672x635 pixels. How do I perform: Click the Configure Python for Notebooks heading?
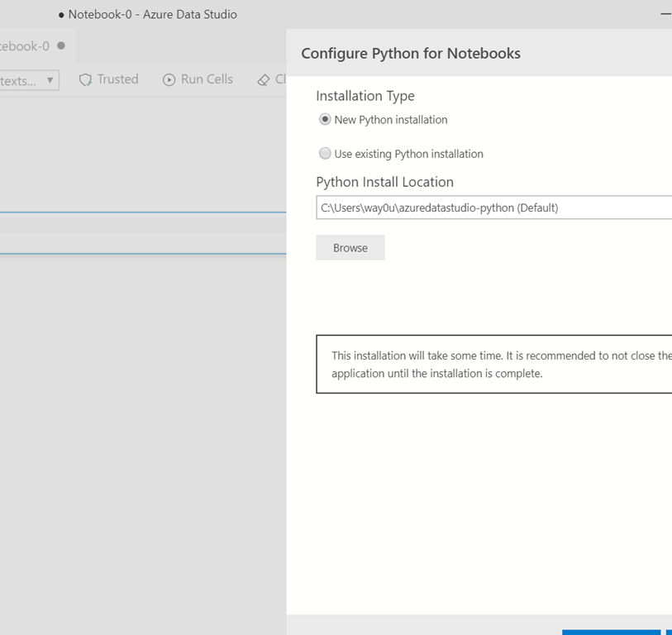411,54
